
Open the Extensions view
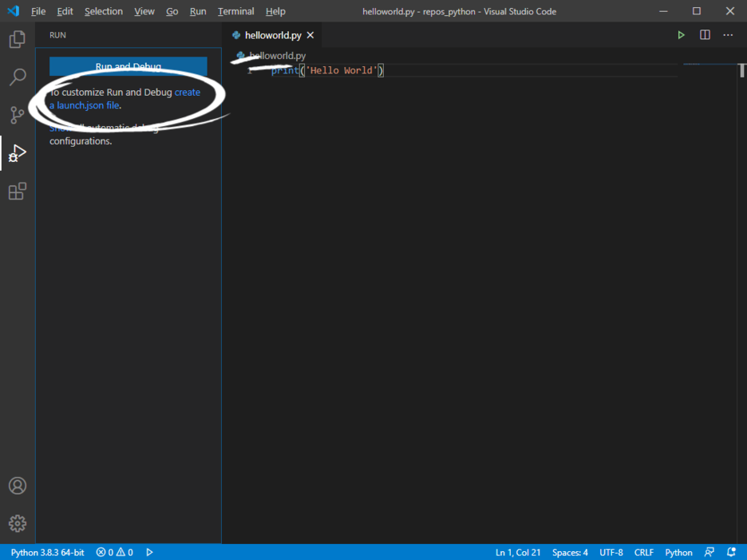coord(17,191)
